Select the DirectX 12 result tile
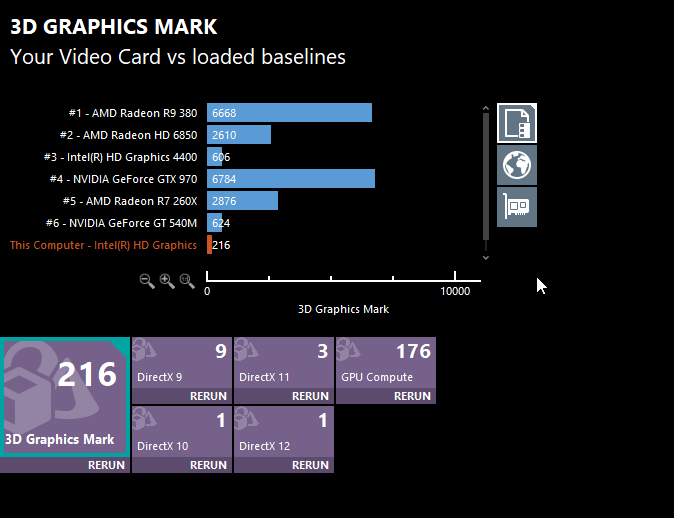The width and height of the screenshot is (674, 518). [x=284, y=432]
